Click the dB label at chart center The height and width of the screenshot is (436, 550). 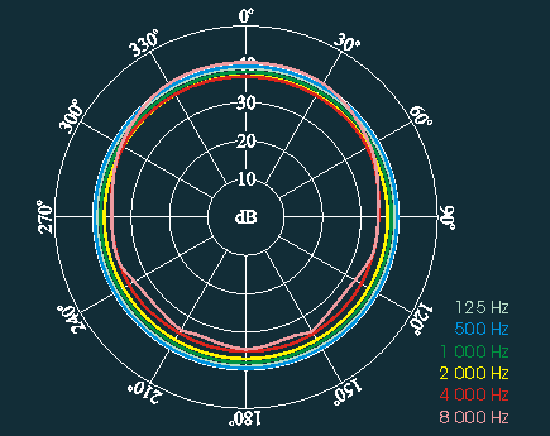coord(246,217)
